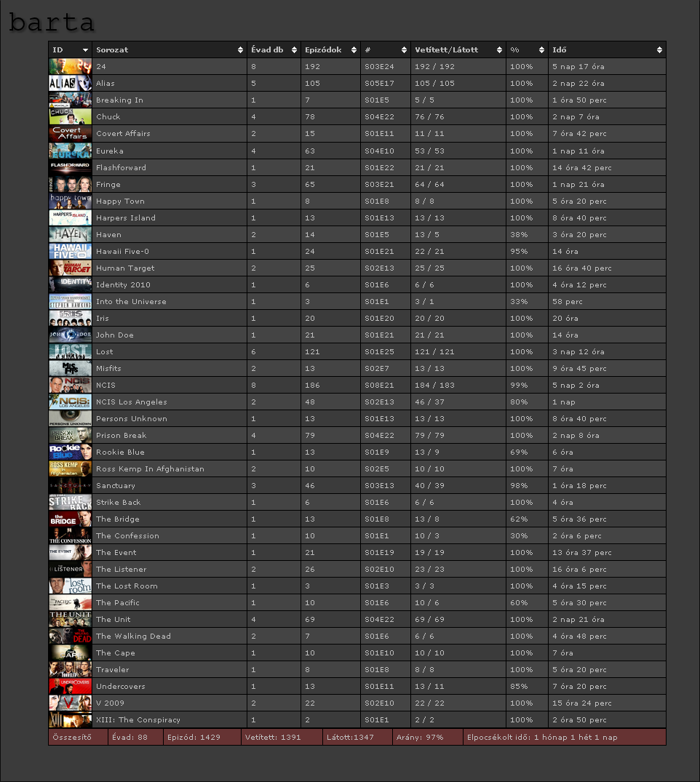This screenshot has height=782, width=700.
Task: Open the Haven banner thumbnail
Action: [71, 234]
